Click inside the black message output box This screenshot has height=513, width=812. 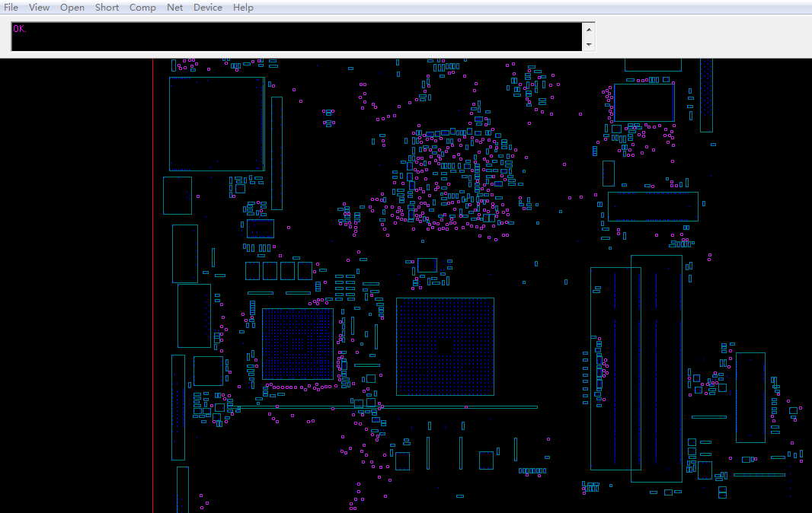[297, 37]
